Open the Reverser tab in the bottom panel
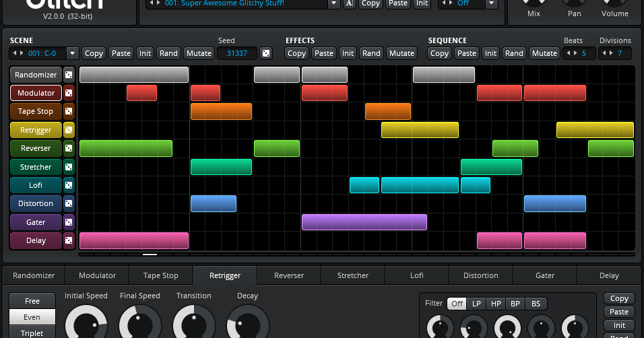Viewport: 644px width, 338px height. [289, 275]
